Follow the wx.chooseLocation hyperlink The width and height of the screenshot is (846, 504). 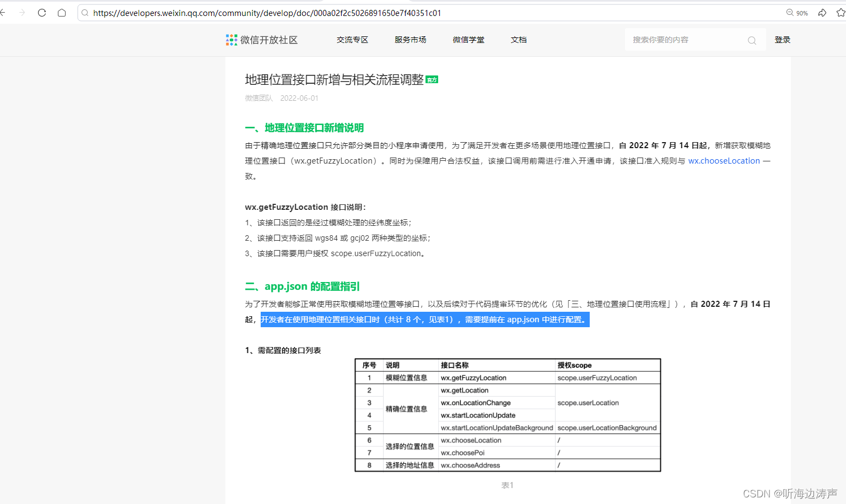click(x=724, y=161)
